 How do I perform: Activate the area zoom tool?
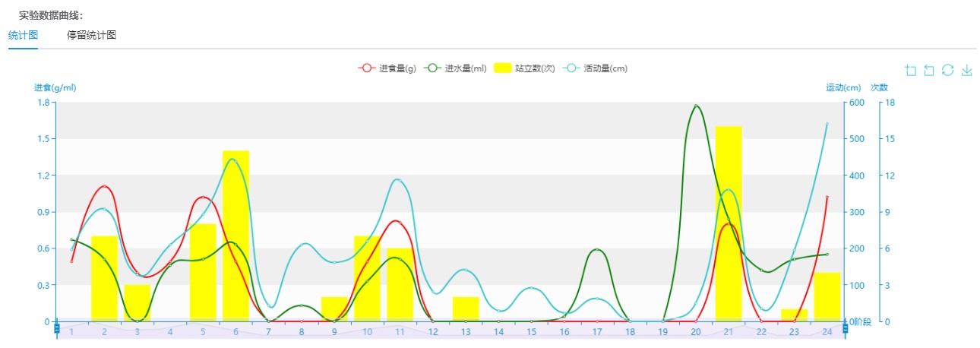(911, 71)
